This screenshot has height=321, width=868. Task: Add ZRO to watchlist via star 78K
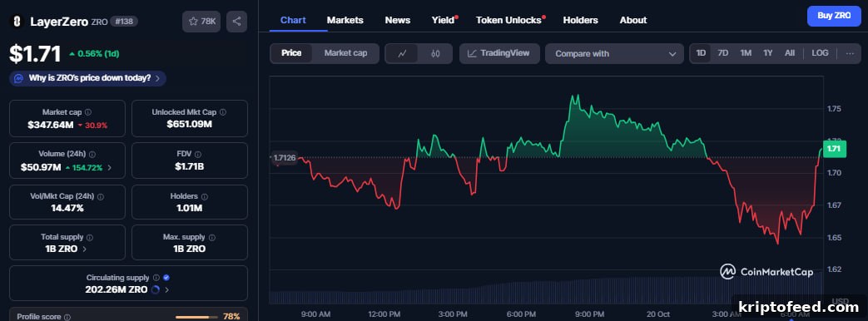201,22
